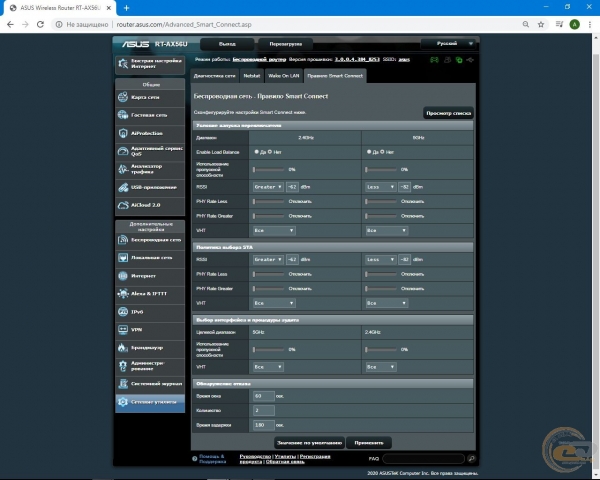Open the Руководство manual link
Screen dimensions: 600x480
tap(255, 456)
